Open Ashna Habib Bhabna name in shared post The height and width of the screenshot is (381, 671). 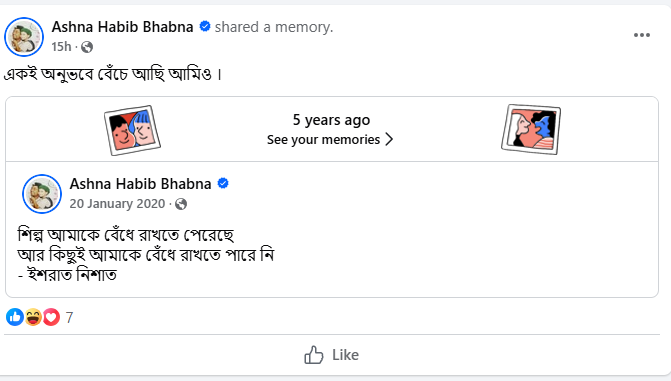(140, 184)
